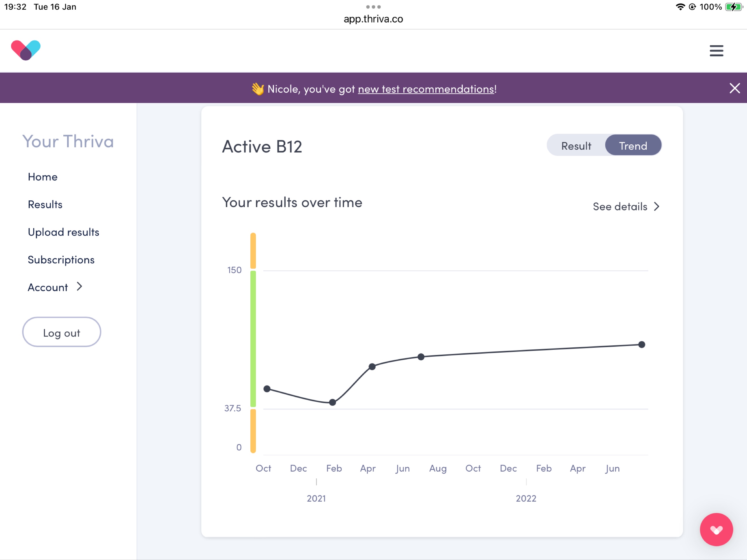Click the See details chevron icon
This screenshot has height=560, width=747.
[x=657, y=206]
